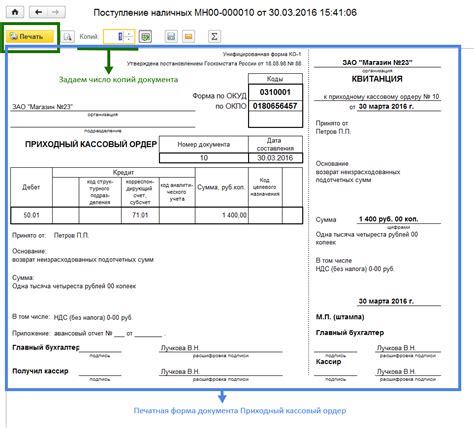The height and width of the screenshot is (428, 474).
Task: Decrease number of copies with down arrow
Action: (129, 40)
